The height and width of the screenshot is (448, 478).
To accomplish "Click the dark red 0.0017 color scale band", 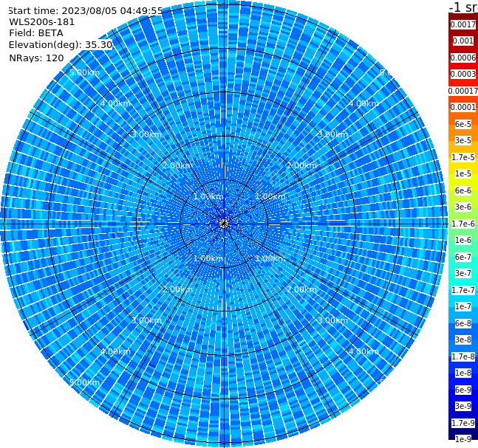I will click(x=463, y=24).
